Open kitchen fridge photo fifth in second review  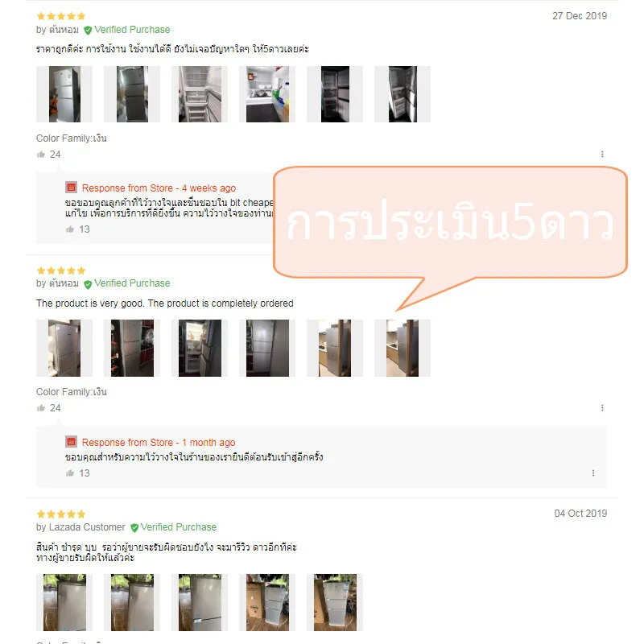335,349
